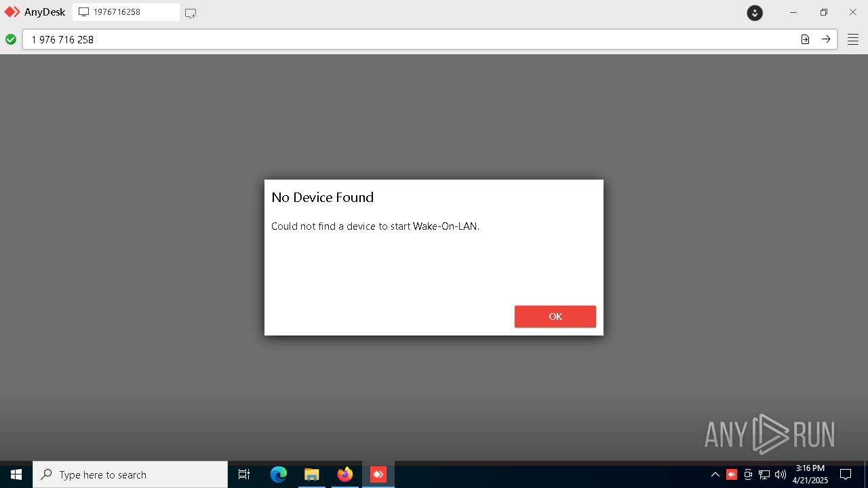Click the AnyDesk taskbar icon
The width and height of the screenshot is (868, 488).
pyautogui.click(x=378, y=474)
